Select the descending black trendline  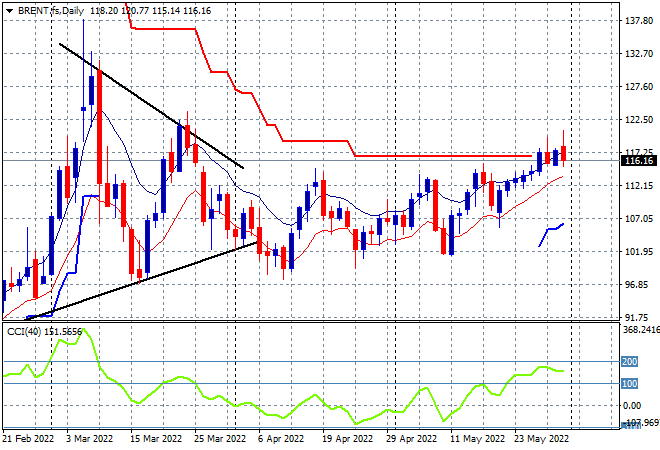(152, 106)
